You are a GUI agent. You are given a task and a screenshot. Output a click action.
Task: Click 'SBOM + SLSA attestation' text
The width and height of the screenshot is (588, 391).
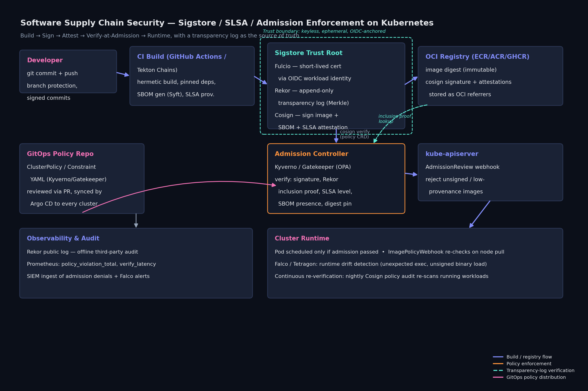point(313,127)
